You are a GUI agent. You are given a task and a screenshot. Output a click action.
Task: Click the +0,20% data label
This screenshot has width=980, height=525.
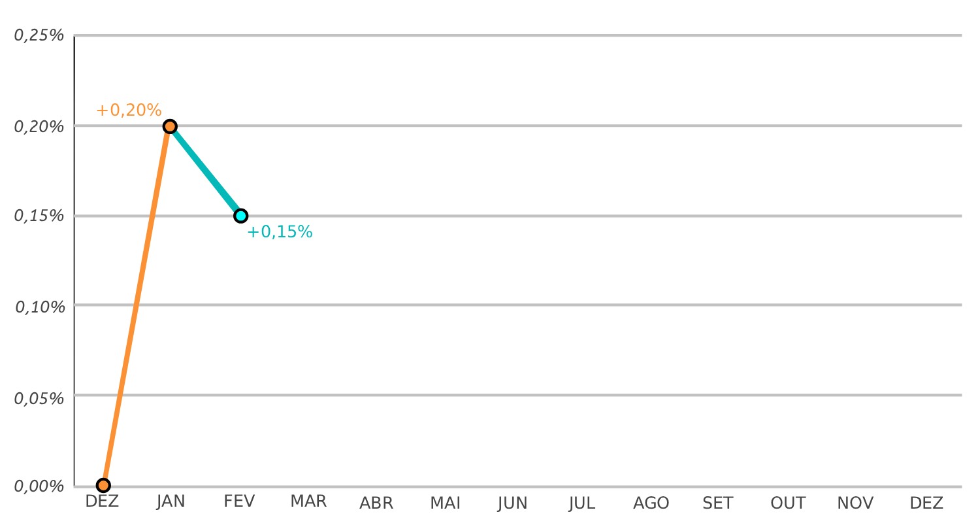point(129,110)
